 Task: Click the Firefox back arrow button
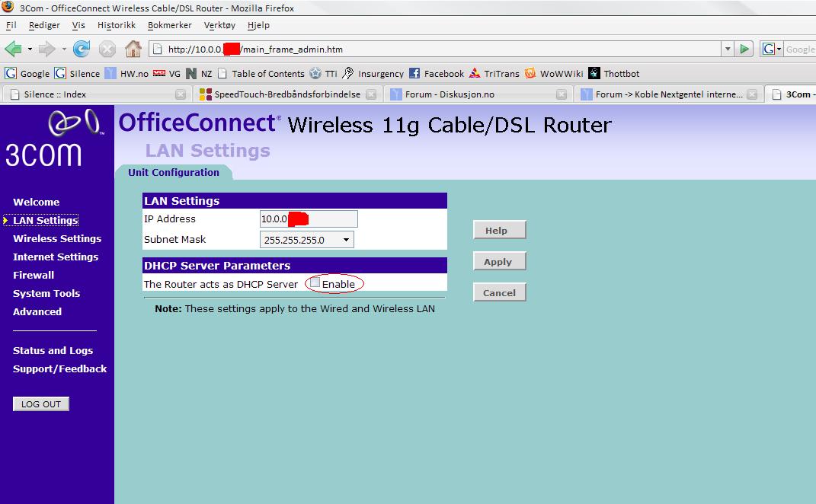click(x=13, y=49)
